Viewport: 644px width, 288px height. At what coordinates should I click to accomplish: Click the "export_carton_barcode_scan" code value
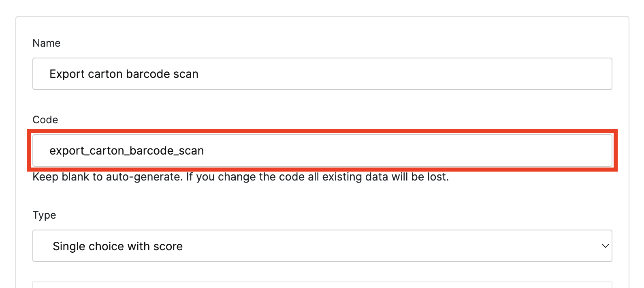[126, 150]
